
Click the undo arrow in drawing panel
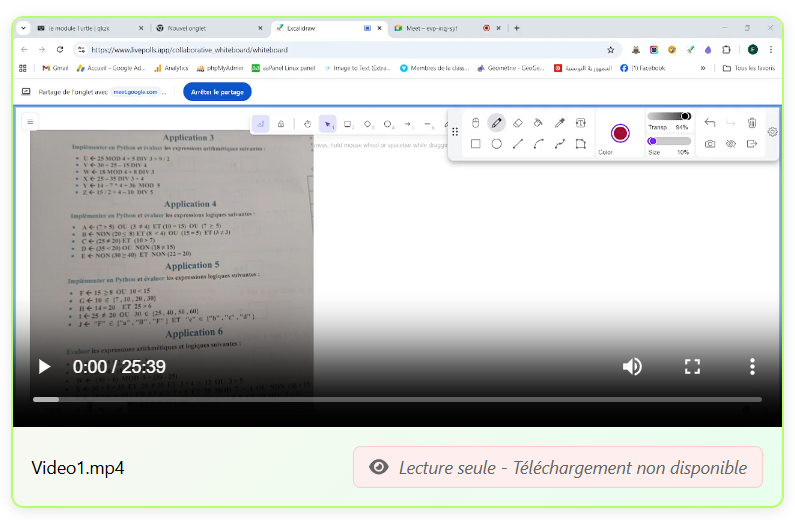tap(710, 123)
